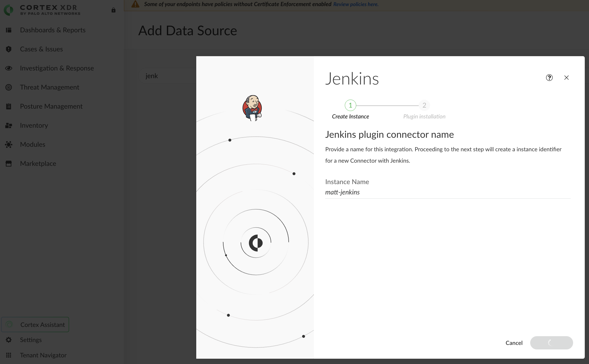
Task: Open the Tenant Navigator grid icon
Action: tap(9, 355)
